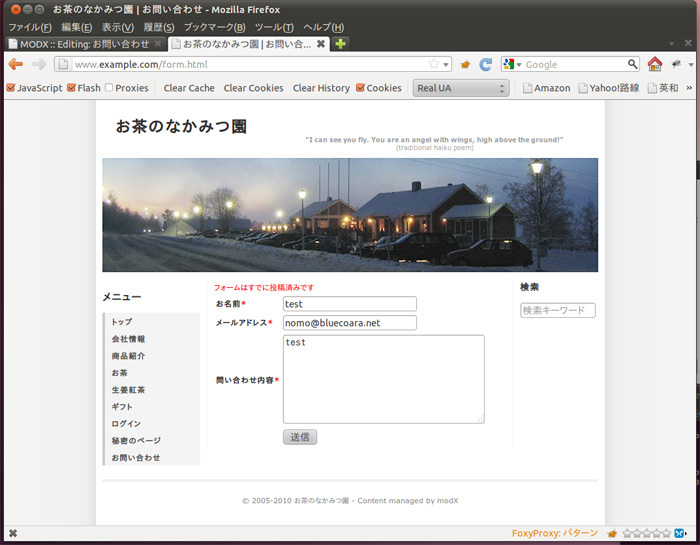Click the page identity icon in URL bar
The width and height of the screenshot is (700, 545).
(63, 64)
